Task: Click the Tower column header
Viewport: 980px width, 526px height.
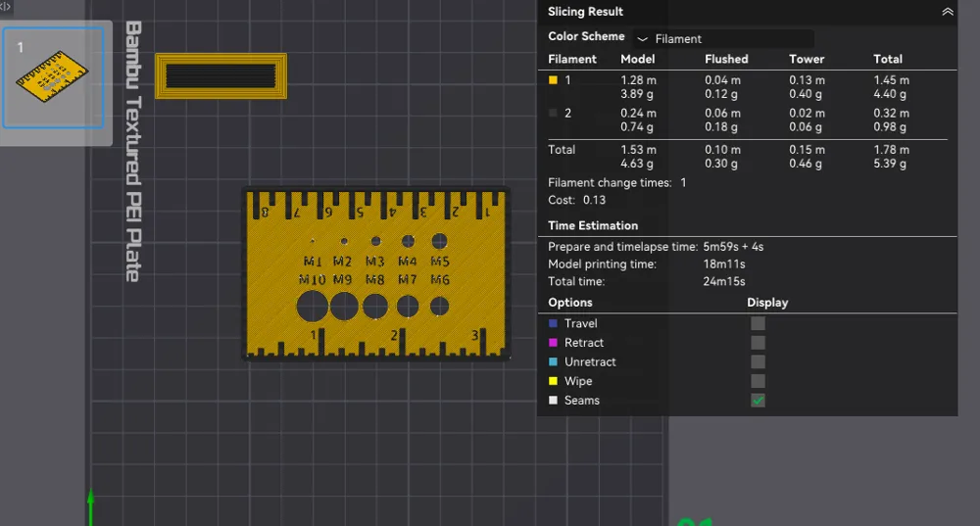Action: click(807, 59)
